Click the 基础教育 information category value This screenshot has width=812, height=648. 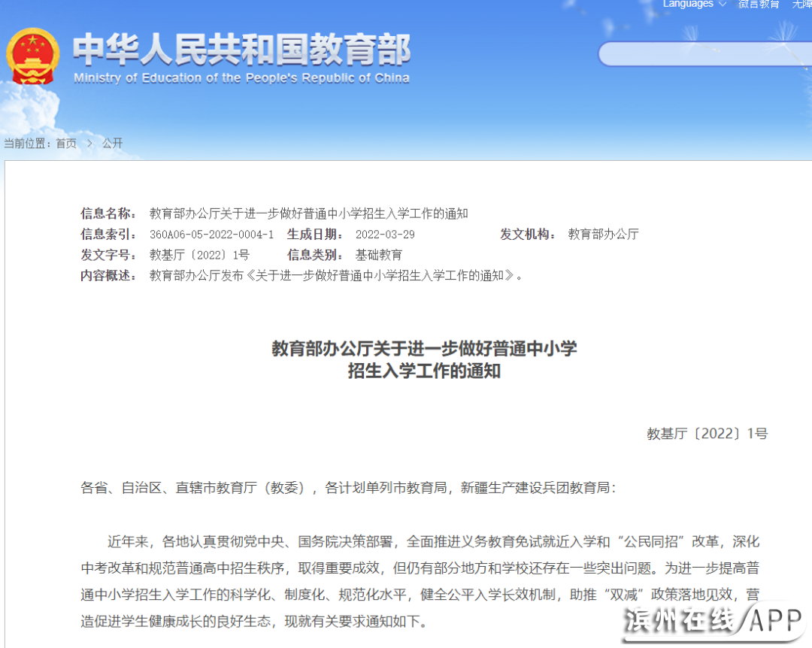coord(379,255)
